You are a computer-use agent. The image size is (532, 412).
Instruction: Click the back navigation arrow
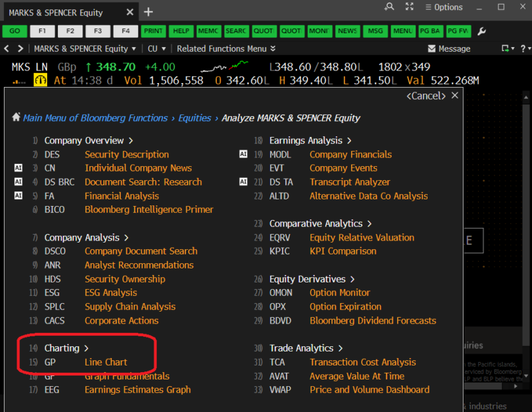[7, 48]
